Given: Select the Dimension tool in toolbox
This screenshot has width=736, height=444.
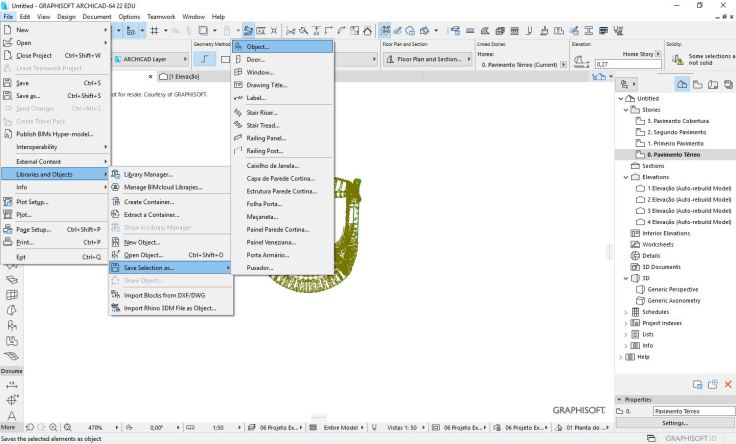Looking at the screenshot, I should [12, 385].
